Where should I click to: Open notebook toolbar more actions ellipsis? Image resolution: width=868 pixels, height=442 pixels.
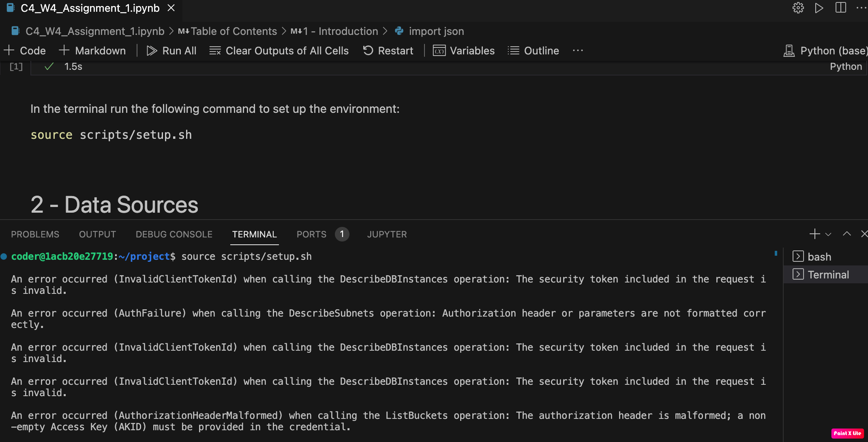578,51
